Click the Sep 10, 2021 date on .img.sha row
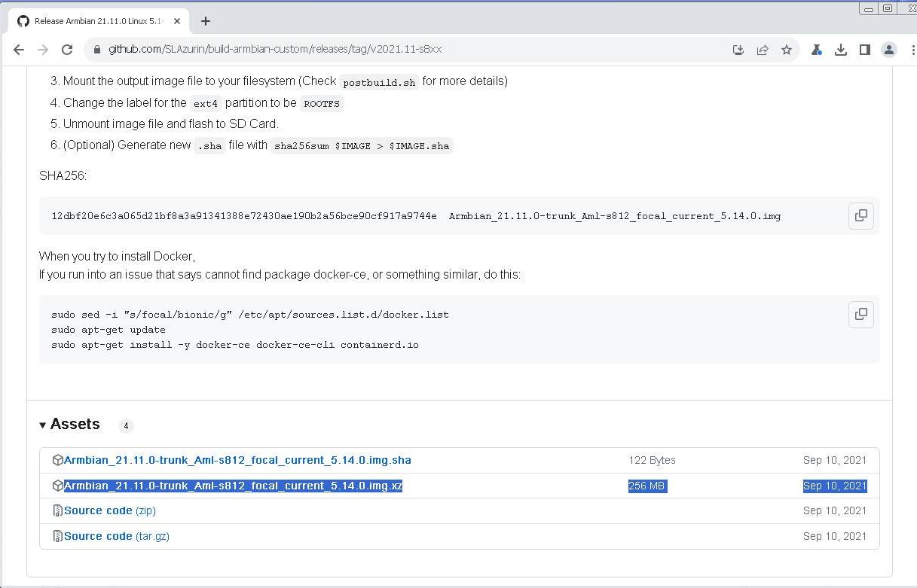Screen dimensions: 917x588 click(x=835, y=460)
